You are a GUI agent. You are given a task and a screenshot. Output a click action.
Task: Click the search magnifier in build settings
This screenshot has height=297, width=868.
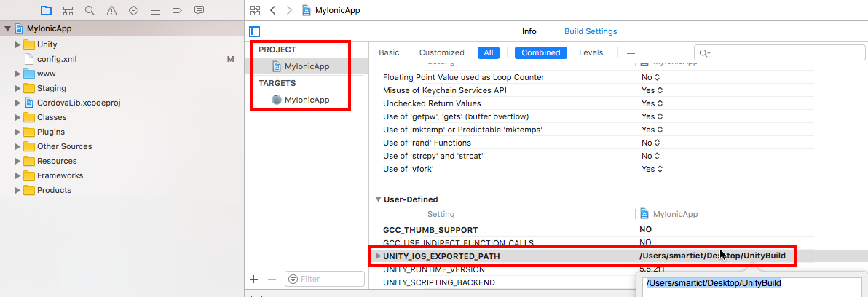pos(705,52)
